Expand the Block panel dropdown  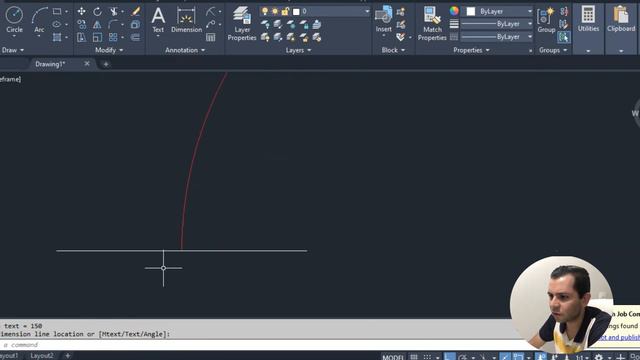pyautogui.click(x=393, y=50)
